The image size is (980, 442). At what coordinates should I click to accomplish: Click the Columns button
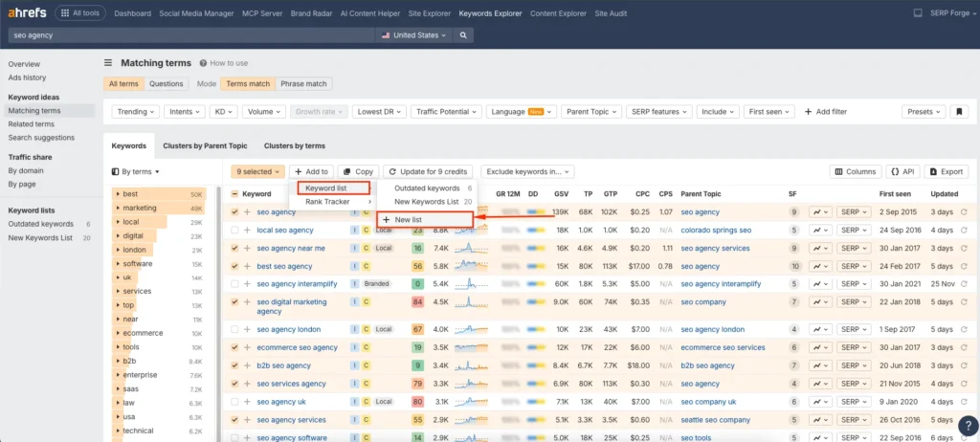pyautogui.click(x=855, y=171)
